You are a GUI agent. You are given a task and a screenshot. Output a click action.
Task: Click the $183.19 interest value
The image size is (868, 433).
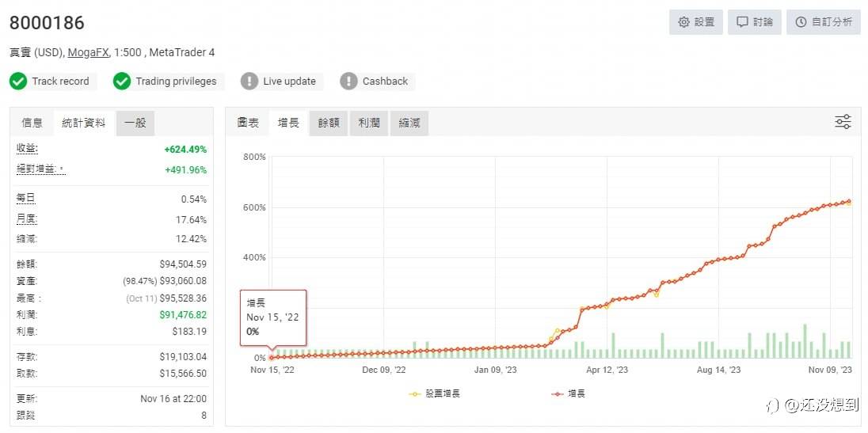189,332
